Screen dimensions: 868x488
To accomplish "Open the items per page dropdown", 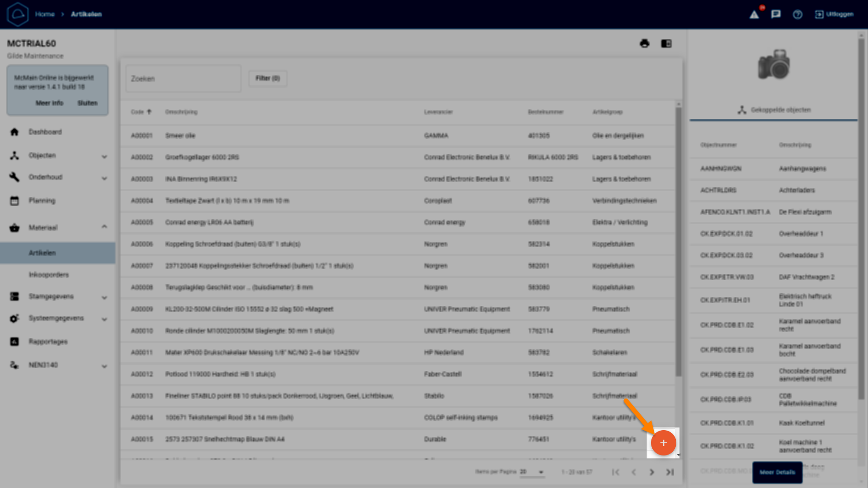I will click(x=532, y=472).
